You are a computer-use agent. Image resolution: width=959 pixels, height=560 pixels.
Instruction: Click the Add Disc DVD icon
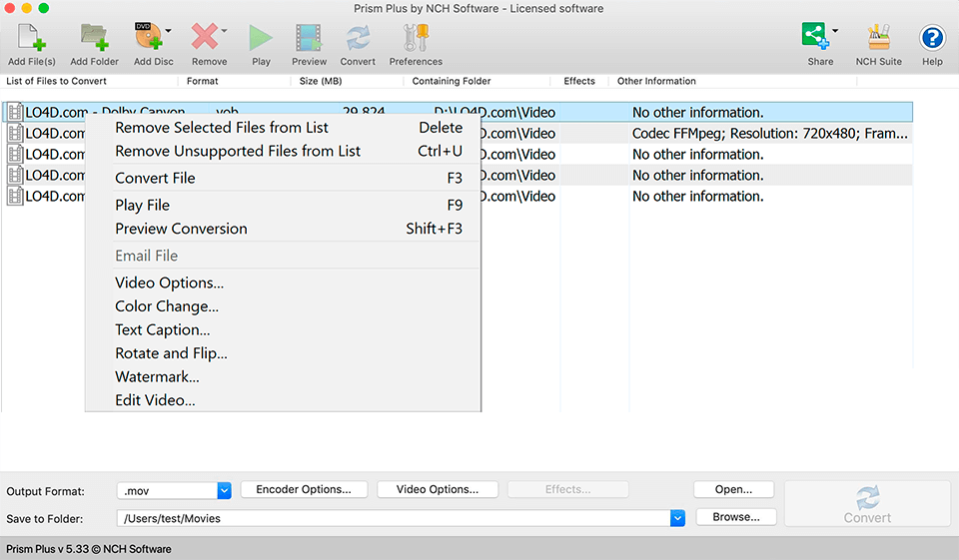(x=149, y=37)
